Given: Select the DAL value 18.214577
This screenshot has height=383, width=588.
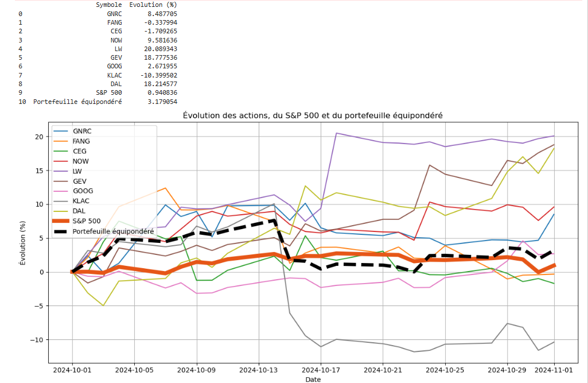Looking at the screenshot, I should pos(161,84).
